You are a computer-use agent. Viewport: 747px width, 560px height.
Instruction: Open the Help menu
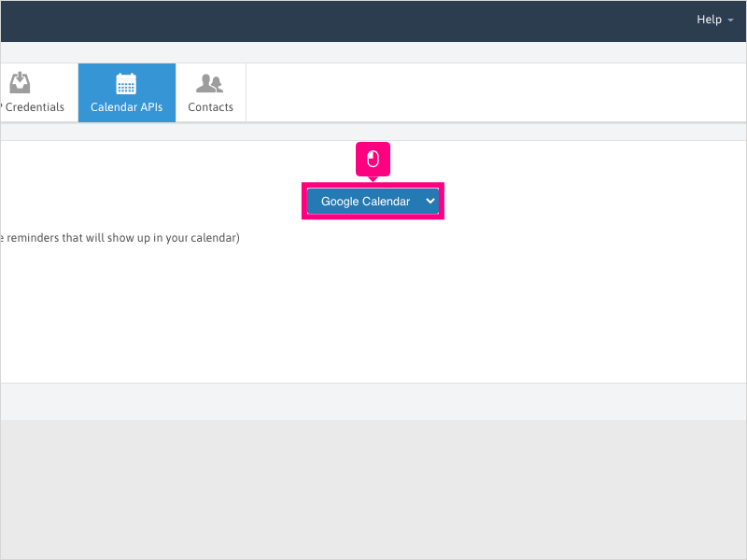pyautogui.click(x=714, y=20)
